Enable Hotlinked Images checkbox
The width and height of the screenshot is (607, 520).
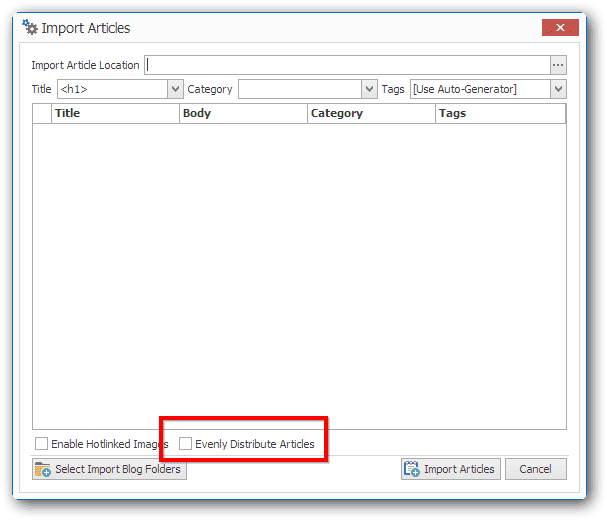pos(41,444)
